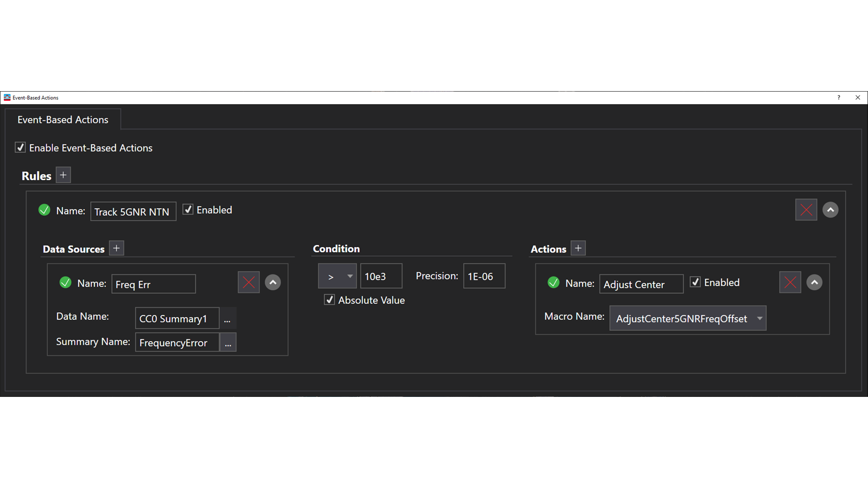
Task: Collapse the Track 5GNR NTN rule
Action: (831, 210)
